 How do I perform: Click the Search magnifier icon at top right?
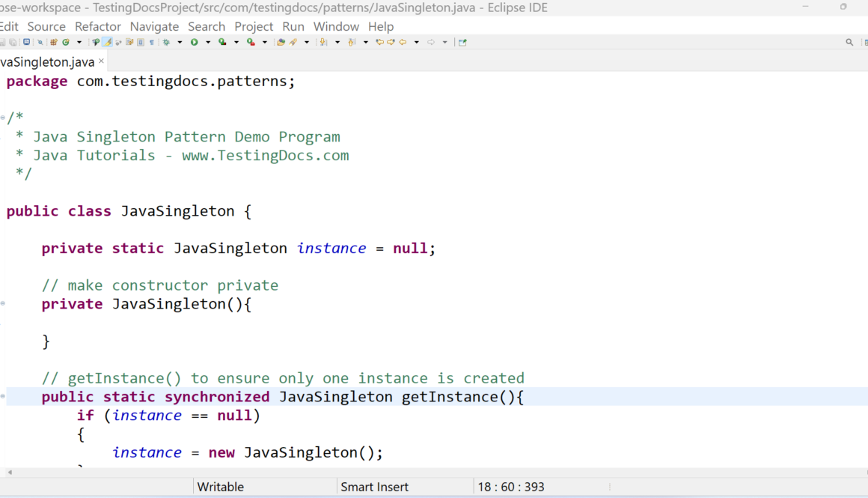[x=849, y=43]
